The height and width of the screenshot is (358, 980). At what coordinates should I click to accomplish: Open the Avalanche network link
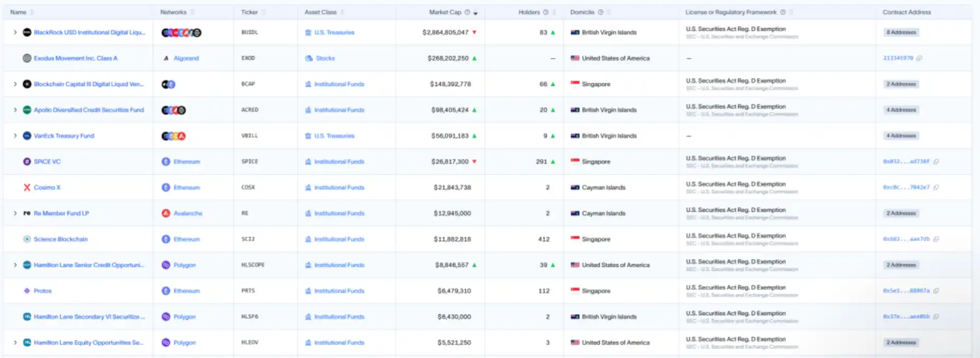pos(188,213)
